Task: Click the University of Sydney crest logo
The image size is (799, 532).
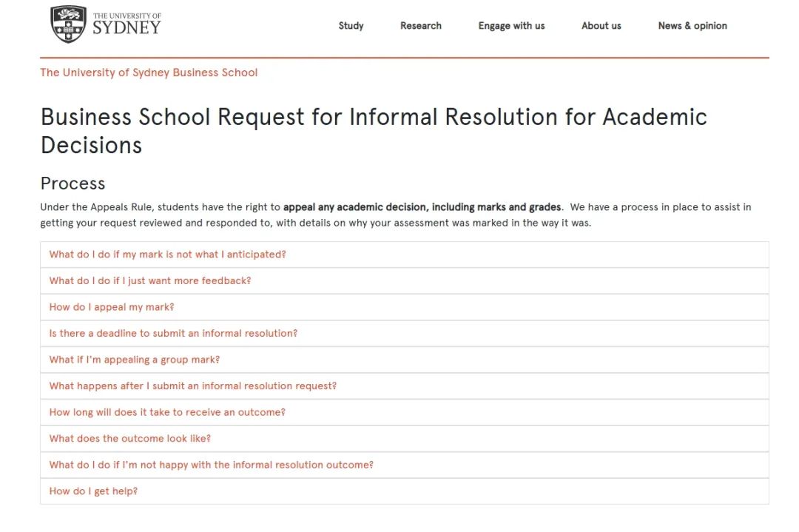Action: tap(68, 24)
